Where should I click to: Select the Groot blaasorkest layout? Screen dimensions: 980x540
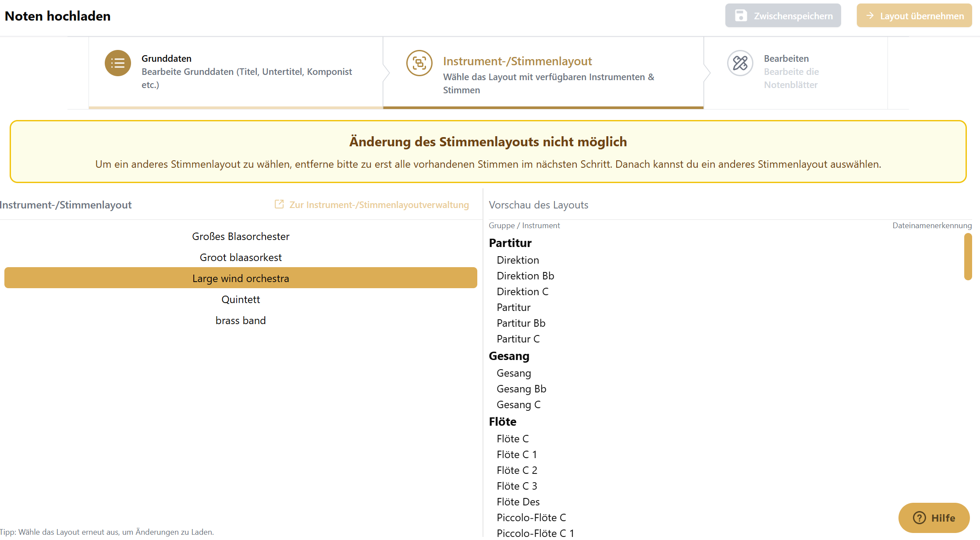tap(241, 258)
